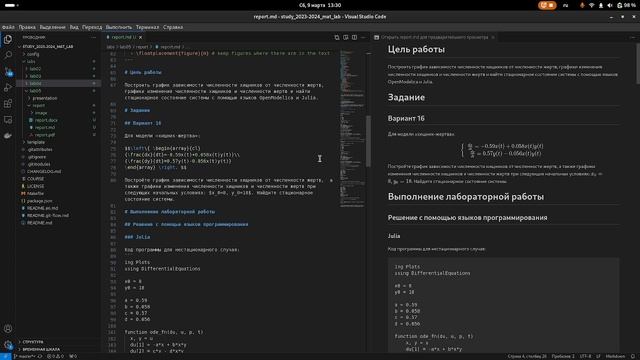
Task: Expand the ВРЕМЕННАЯ ШКАЛА timeline section
Action: [41, 349]
